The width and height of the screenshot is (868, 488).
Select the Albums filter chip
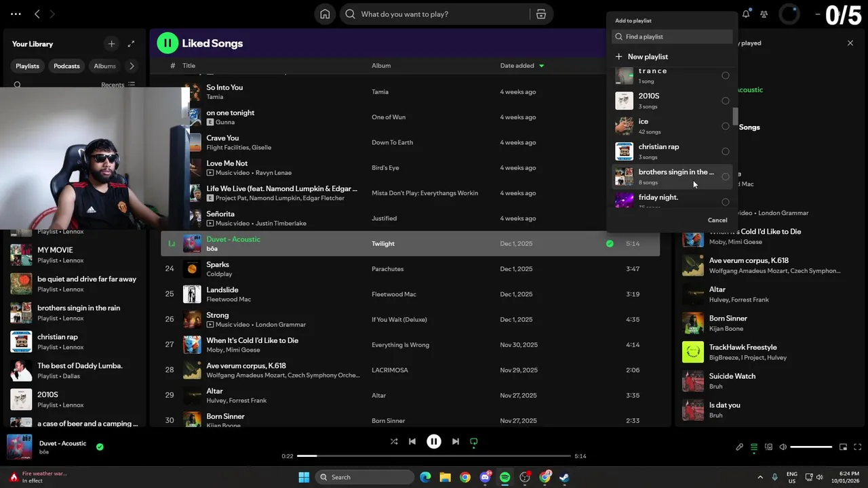point(104,66)
